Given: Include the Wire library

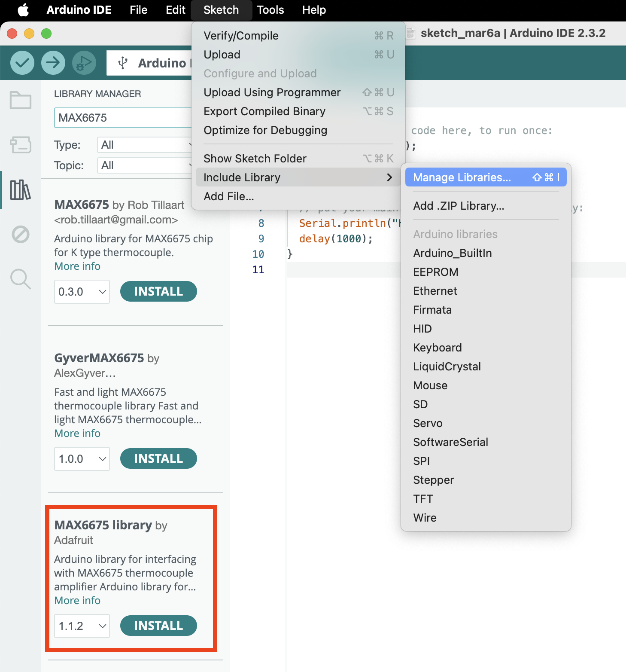Looking at the screenshot, I should (x=486, y=518).
